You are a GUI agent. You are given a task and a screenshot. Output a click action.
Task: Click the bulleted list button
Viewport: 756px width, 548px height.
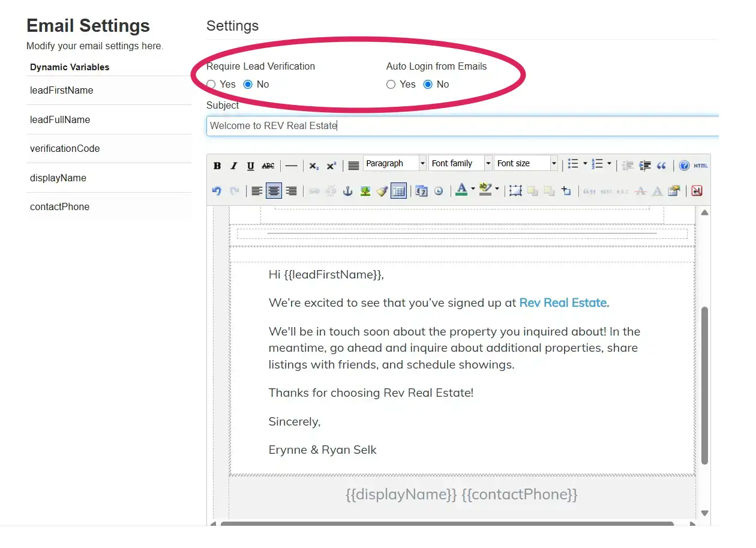click(573, 164)
